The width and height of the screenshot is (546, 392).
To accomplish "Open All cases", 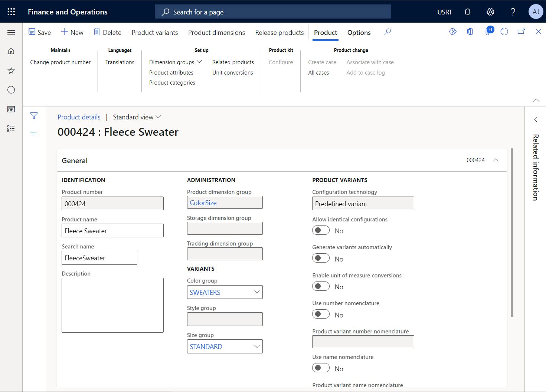I will click(318, 73).
